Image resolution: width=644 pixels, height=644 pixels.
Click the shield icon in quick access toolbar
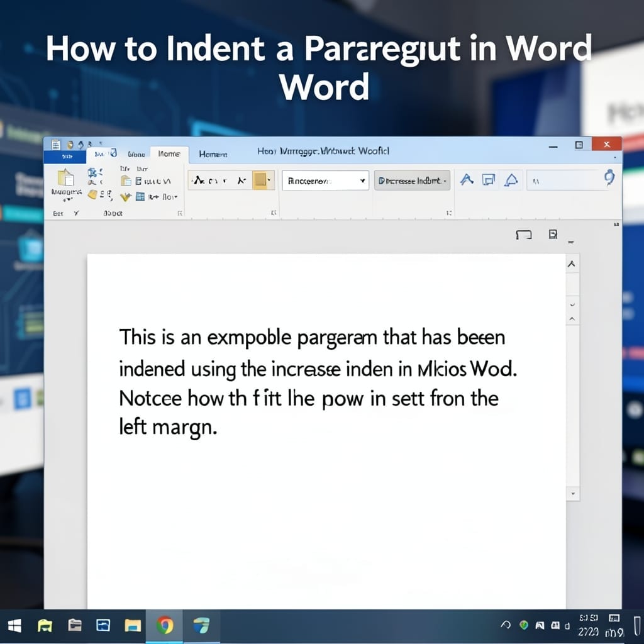pyautogui.click(x=70, y=145)
